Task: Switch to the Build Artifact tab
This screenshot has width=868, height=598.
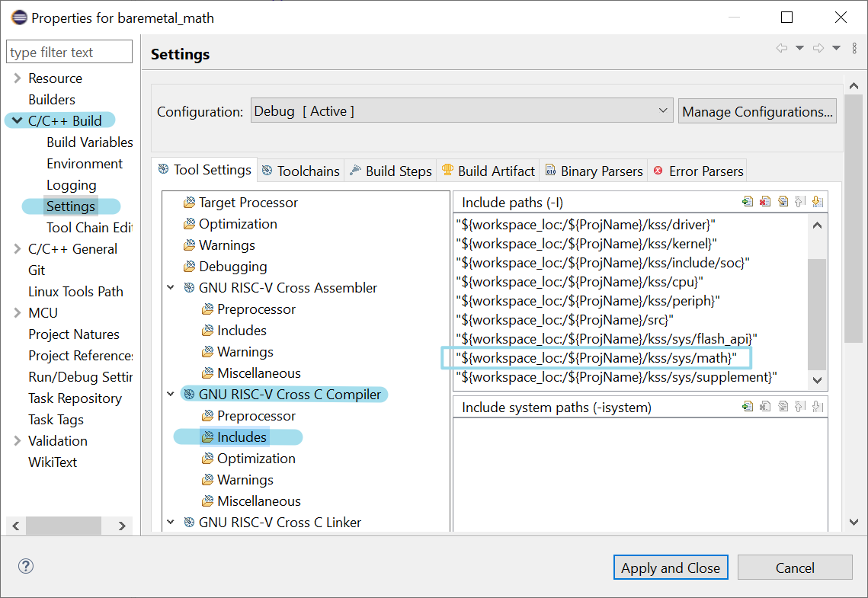Action: pos(488,171)
